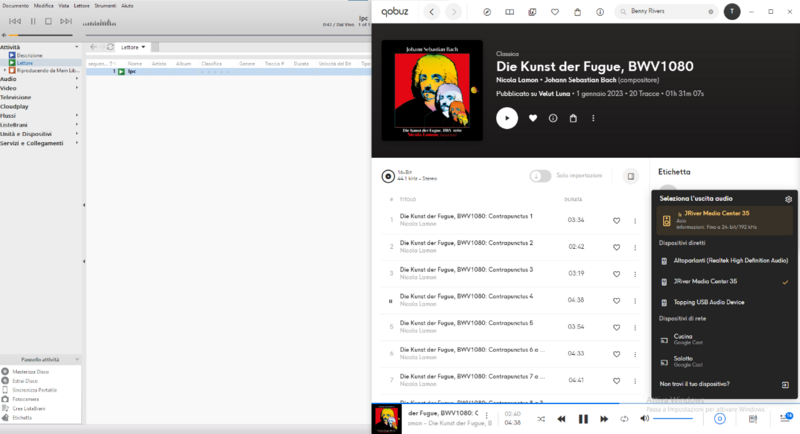Screen dimensions: 800x434
Task: Expand Unità e Dispositivi section
Action: click(x=77, y=134)
